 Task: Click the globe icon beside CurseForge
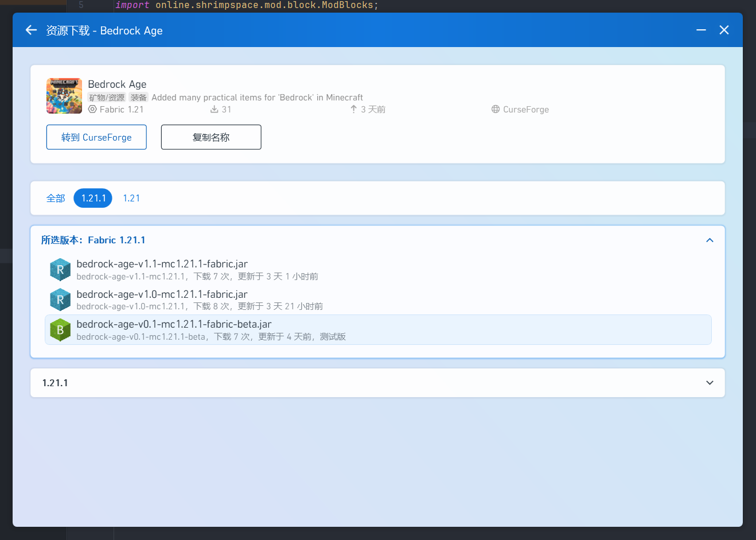click(x=496, y=109)
